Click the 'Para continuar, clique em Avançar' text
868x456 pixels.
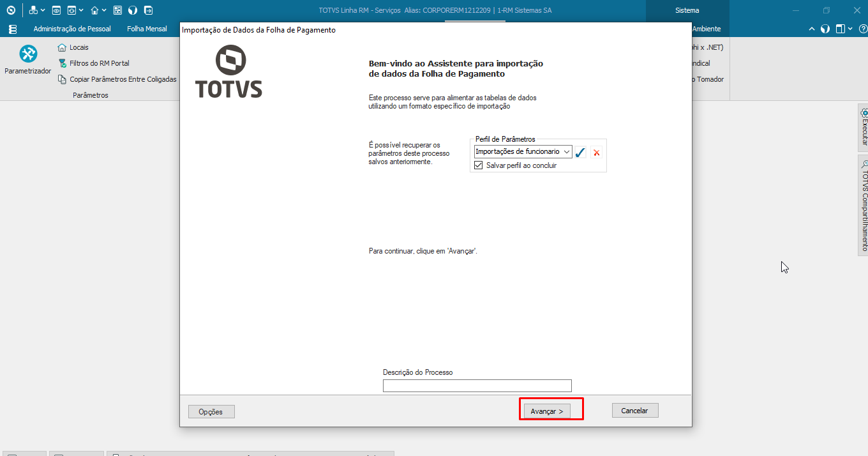pos(423,251)
